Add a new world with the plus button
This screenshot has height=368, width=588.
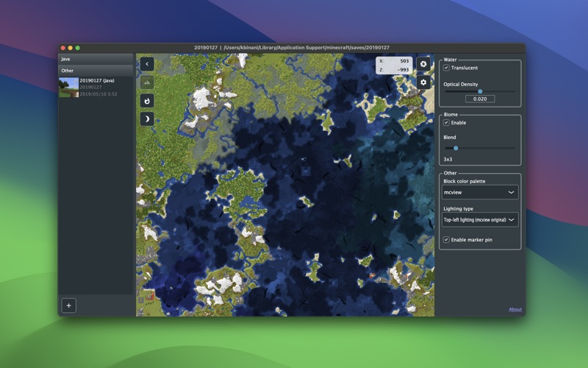coord(68,305)
